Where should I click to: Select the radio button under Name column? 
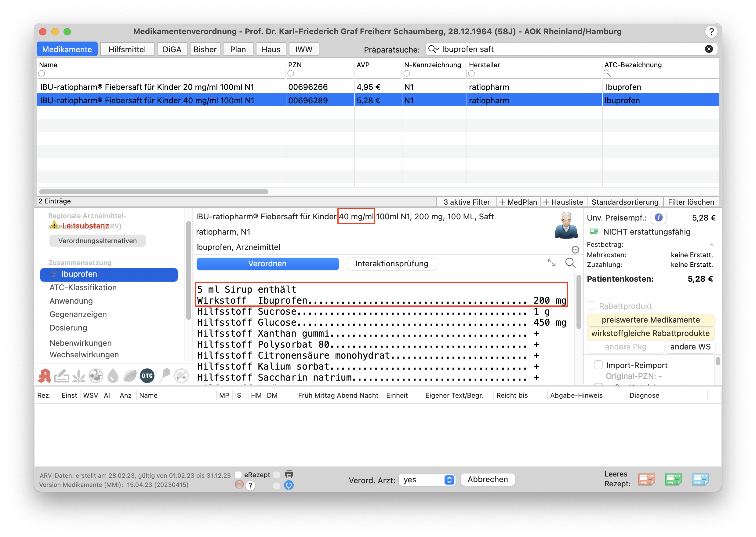[x=42, y=73]
